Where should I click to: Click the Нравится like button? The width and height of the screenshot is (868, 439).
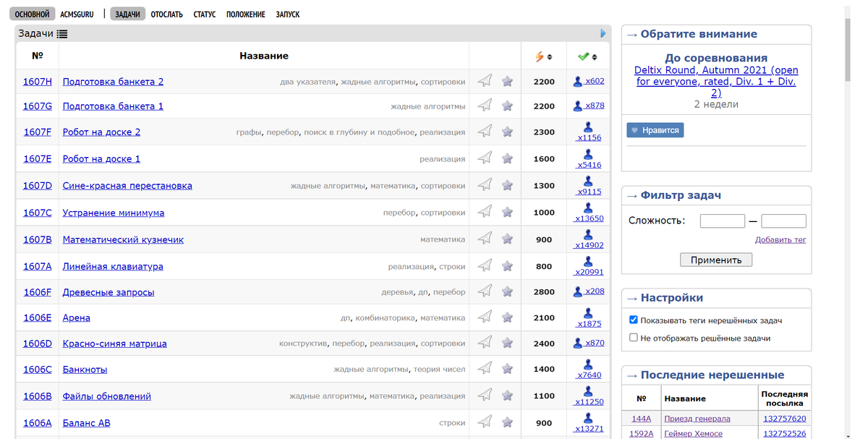(x=655, y=130)
